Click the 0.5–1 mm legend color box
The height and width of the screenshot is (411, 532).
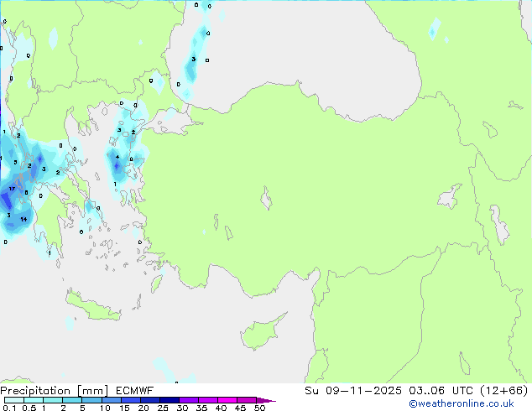pyautogui.click(x=34, y=400)
